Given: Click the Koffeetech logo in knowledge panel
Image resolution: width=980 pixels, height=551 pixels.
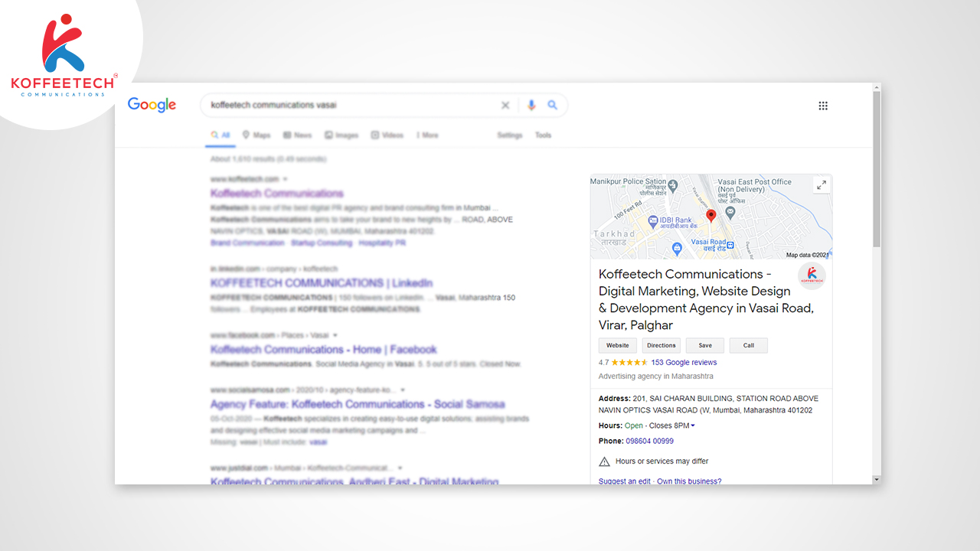Looking at the screenshot, I should point(812,276).
